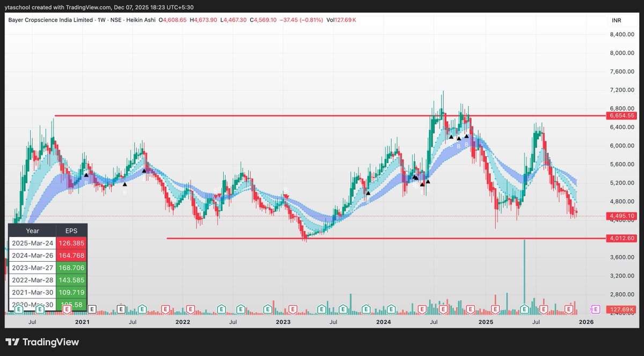Click the 127.69K volume tag on axis
The height and width of the screenshot is (356, 644).
tap(621, 310)
